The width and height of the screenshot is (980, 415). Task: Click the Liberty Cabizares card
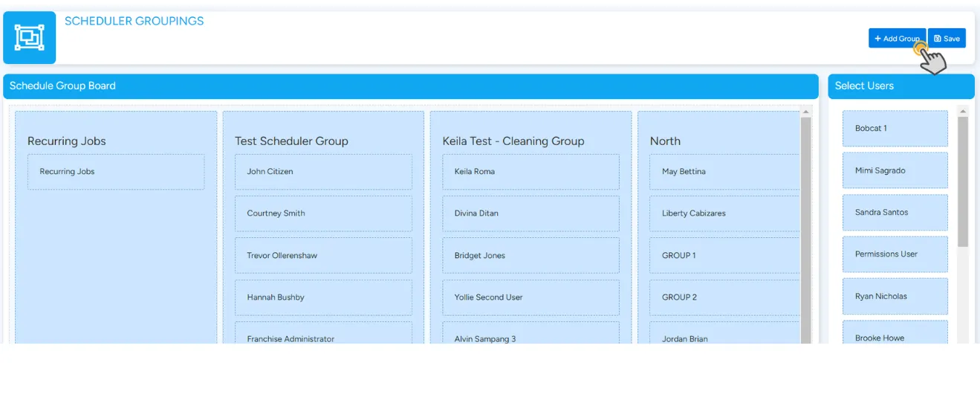pos(724,213)
